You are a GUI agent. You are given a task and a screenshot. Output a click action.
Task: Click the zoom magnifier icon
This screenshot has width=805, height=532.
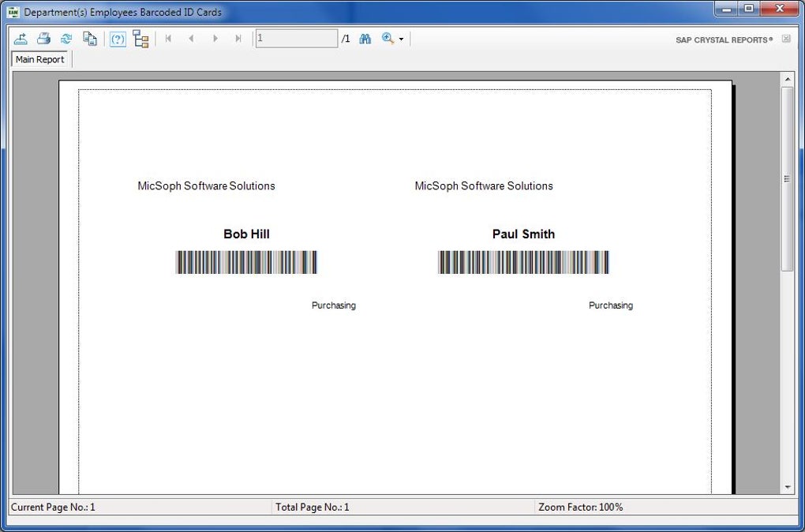(x=388, y=39)
